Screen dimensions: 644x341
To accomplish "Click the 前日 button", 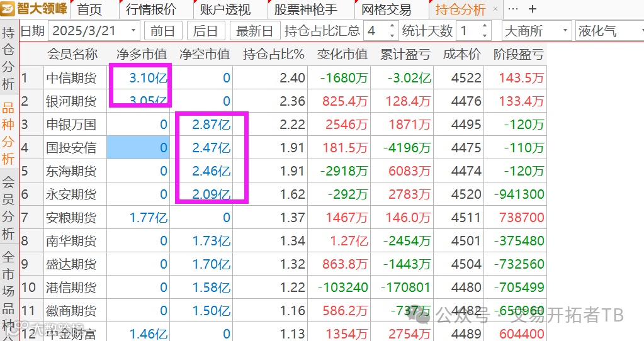I will coord(162,31).
